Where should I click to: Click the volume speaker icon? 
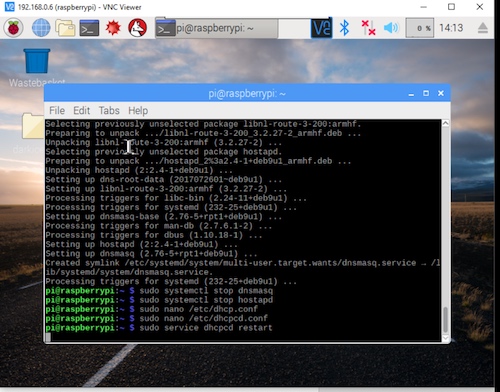(391, 28)
